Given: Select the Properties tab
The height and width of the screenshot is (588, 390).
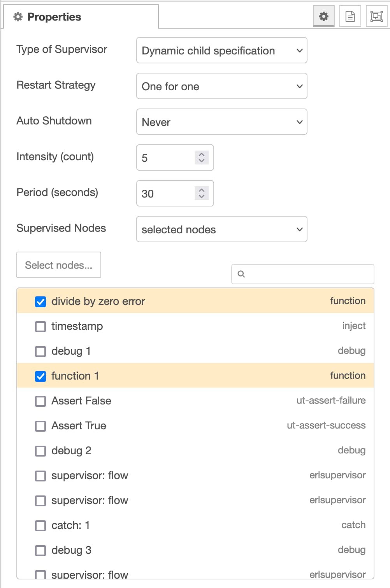Looking at the screenshot, I should (x=81, y=17).
